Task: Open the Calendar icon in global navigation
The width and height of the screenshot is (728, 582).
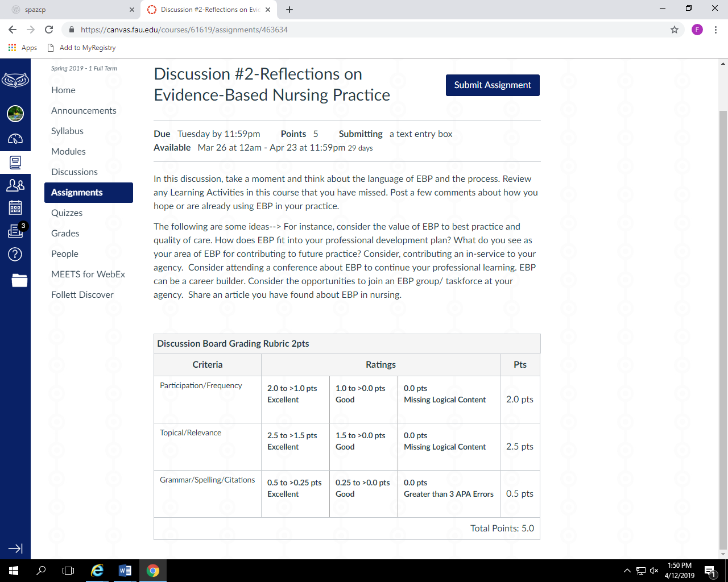Action: click(x=15, y=207)
